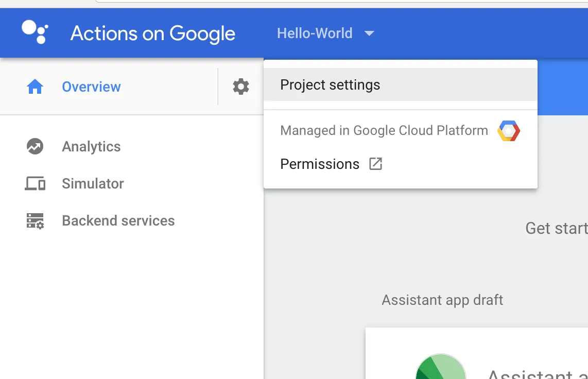Select Project settings from the menu
The width and height of the screenshot is (588, 379).
tap(330, 85)
